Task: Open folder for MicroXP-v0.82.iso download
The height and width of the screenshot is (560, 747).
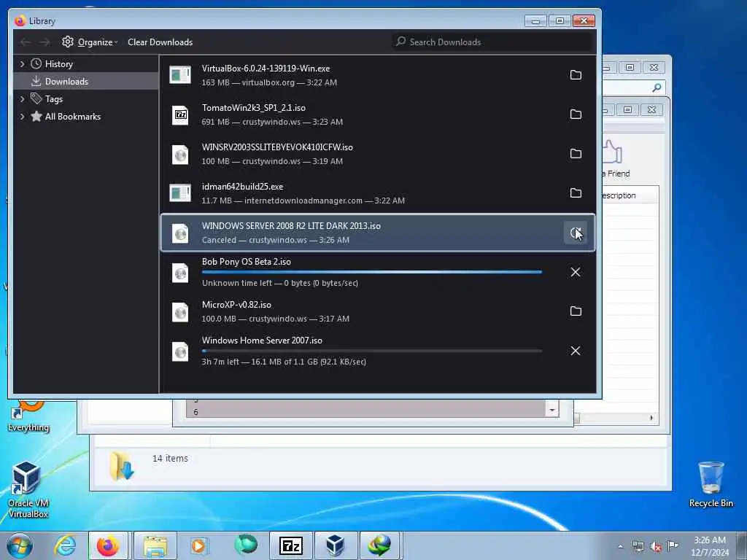Action: [x=576, y=311]
